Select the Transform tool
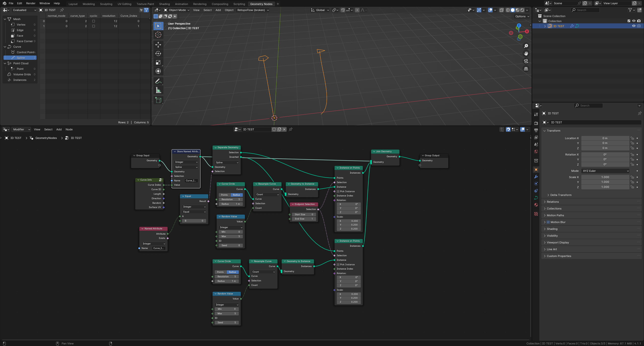The width and height of the screenshot is (644, 346). click(158, 71)
